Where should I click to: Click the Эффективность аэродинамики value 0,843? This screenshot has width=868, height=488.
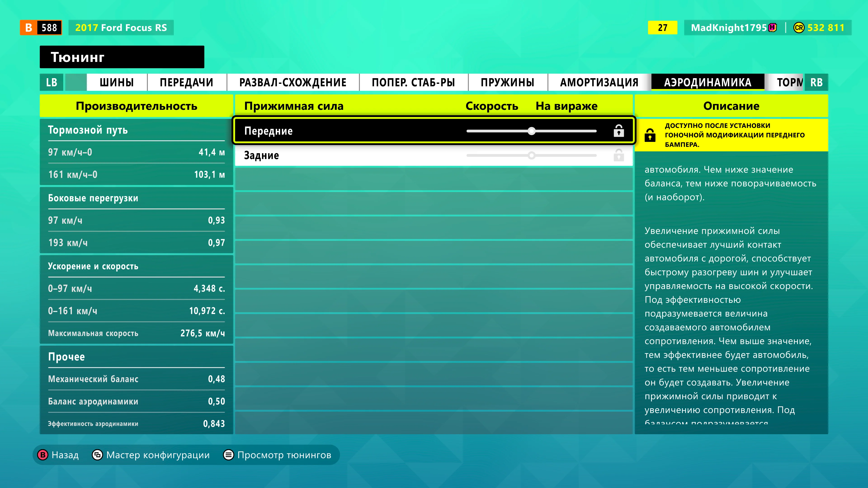click(x=214, y=423)
